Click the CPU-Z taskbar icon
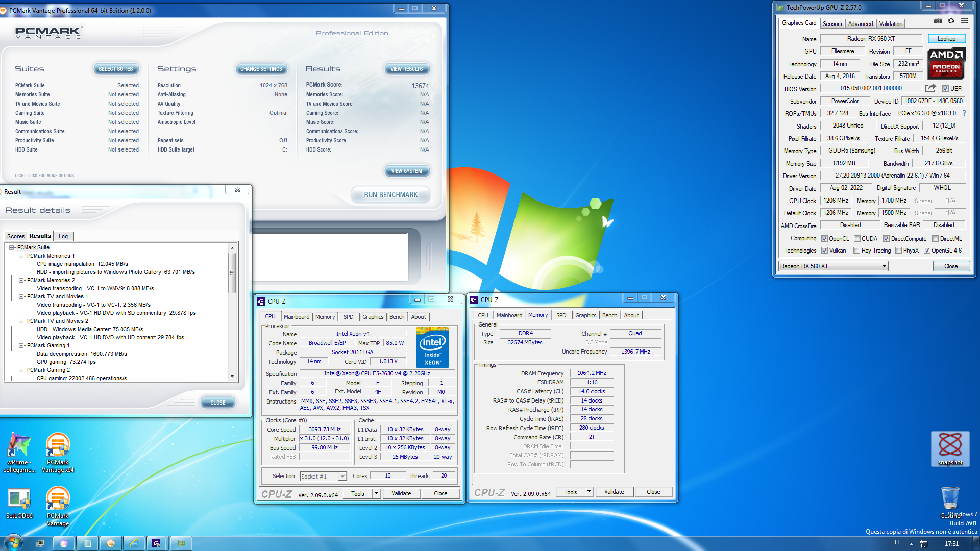 click(x=157, y=543)
